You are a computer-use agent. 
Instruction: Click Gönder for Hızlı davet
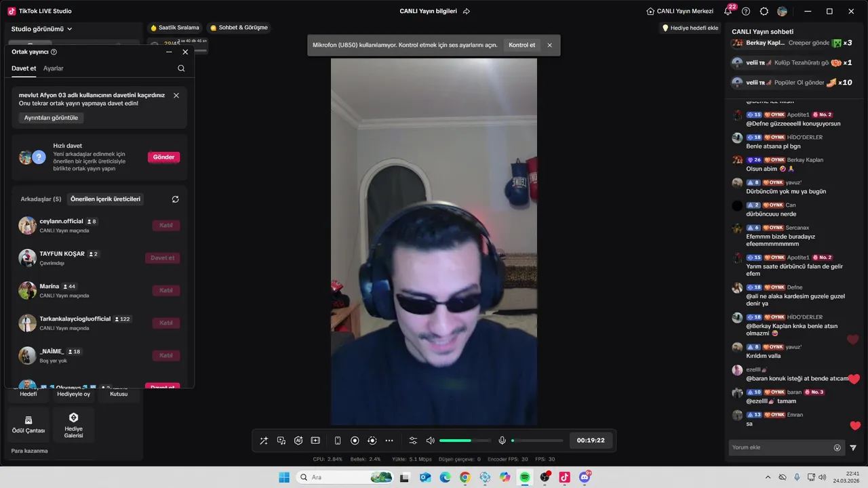point(163,157)
